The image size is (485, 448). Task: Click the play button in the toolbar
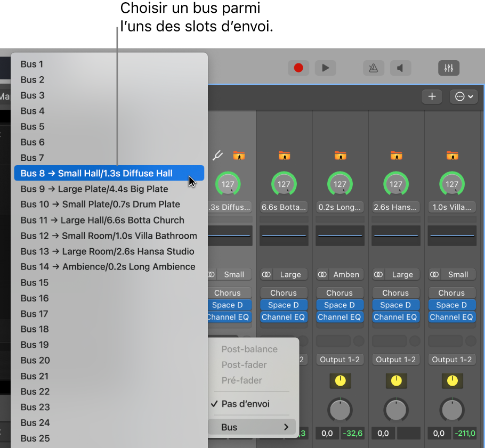point(325,68)
